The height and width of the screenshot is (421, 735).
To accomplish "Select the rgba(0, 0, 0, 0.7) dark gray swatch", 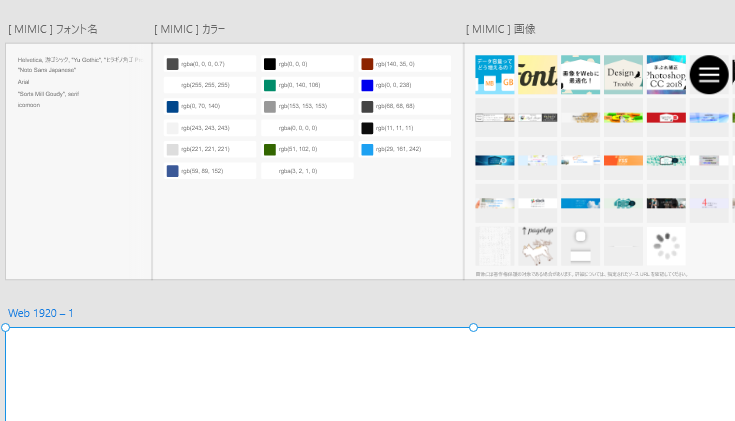I will [172, 64].
